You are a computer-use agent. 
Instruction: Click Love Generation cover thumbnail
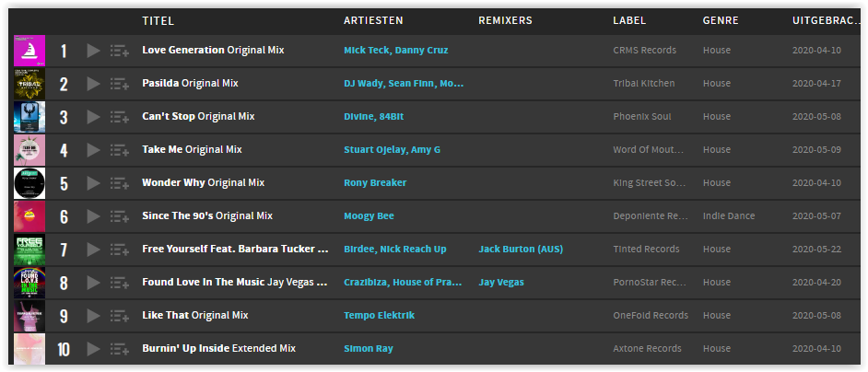29,51
